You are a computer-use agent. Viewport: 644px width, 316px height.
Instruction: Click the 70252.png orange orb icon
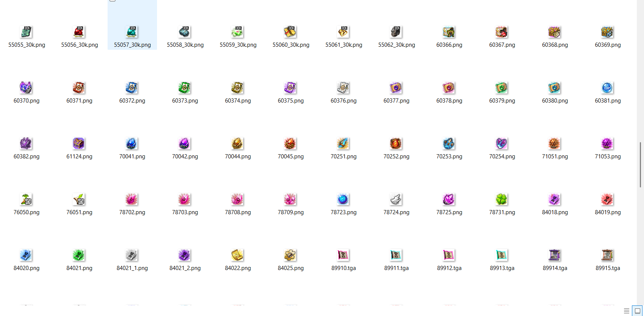coord(396,144)
